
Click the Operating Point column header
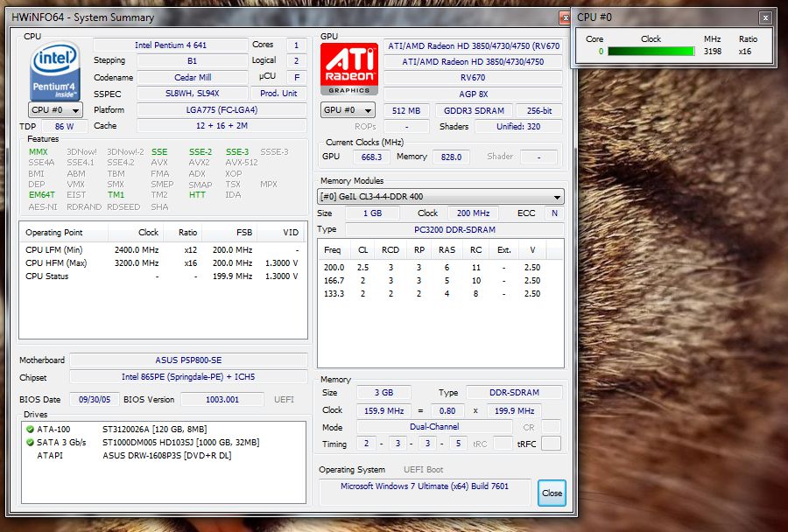tap(63, 233)
